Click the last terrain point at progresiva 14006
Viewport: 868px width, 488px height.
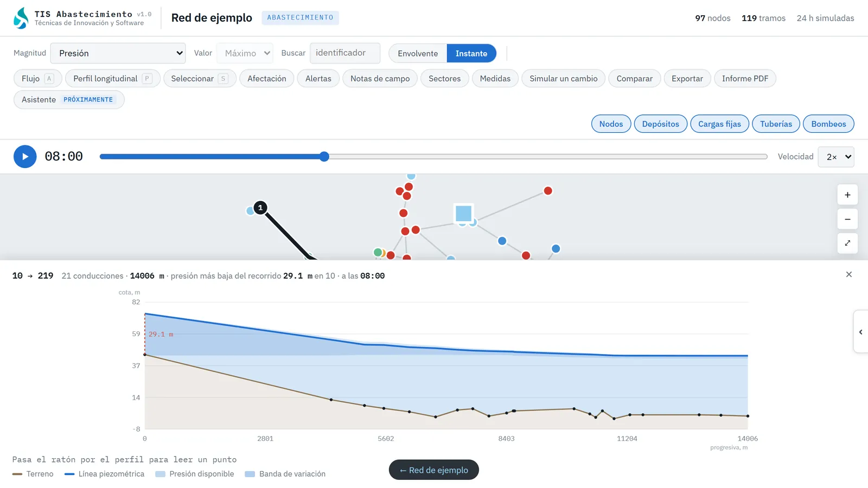tap(748, 416)
